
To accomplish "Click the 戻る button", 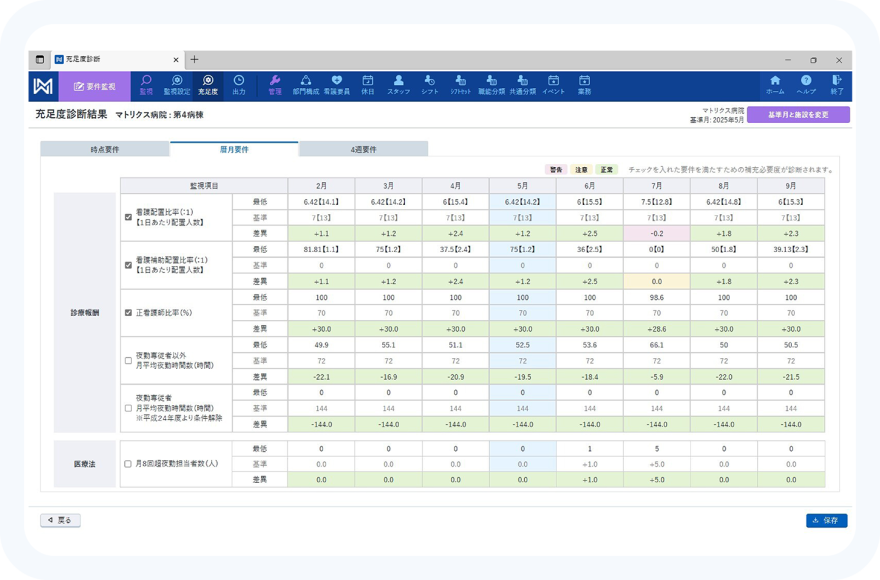I will point(60,520).
